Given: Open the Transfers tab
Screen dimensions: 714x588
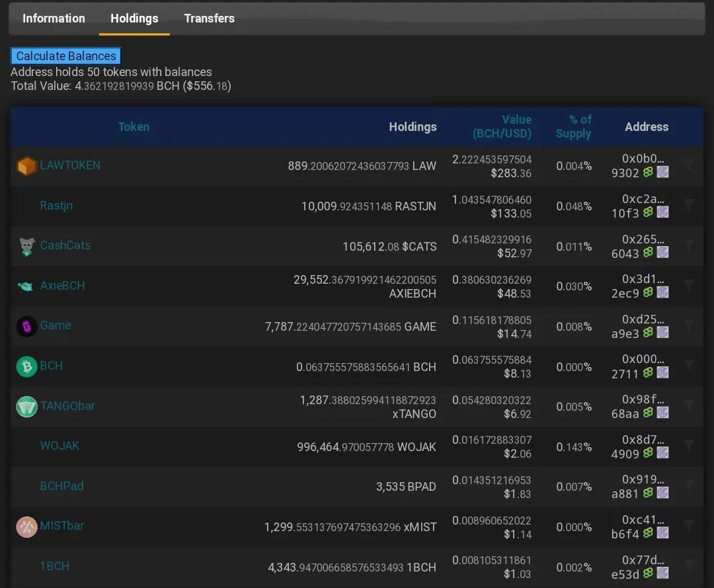Looking at the screenshot, I should click(x=209, y=19).
